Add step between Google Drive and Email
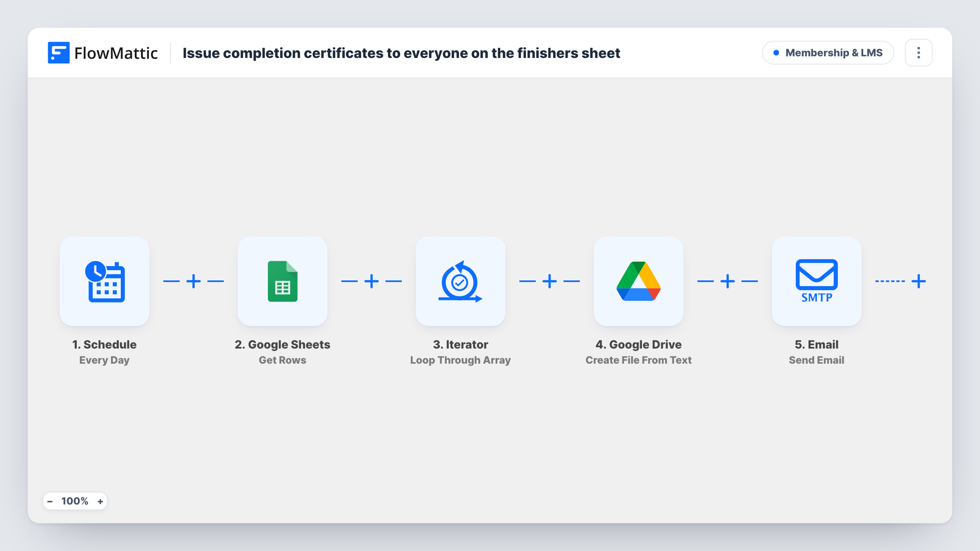Image resolution: width=980 pixels, height=551 pixels. [x=728, y=281]
